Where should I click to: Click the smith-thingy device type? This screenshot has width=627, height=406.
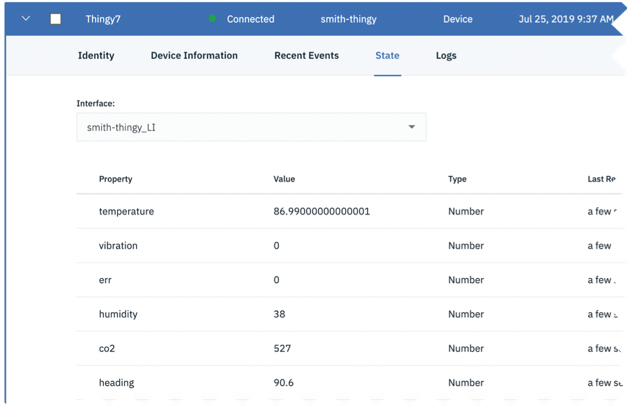(x=348, y=19)
